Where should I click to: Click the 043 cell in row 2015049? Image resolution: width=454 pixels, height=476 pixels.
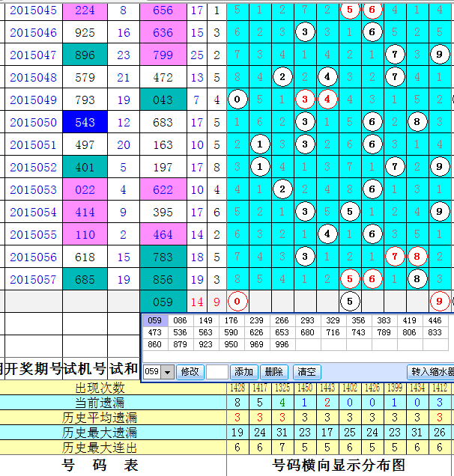(x=163, y=100)
